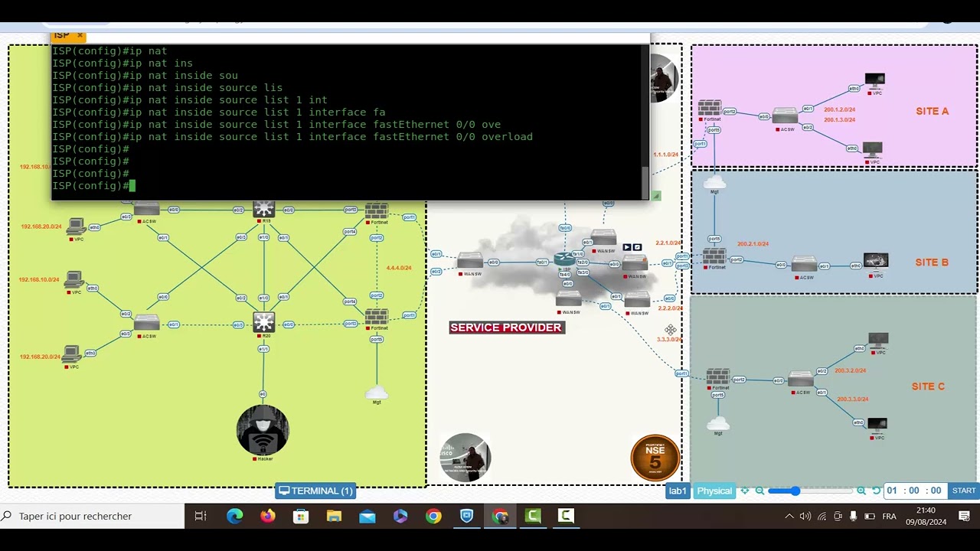Image resolution: width=980 pixels, height=551 pixels.
Task: Open the TERMINAL (1) panel button
Action: (x=315, y=491)
